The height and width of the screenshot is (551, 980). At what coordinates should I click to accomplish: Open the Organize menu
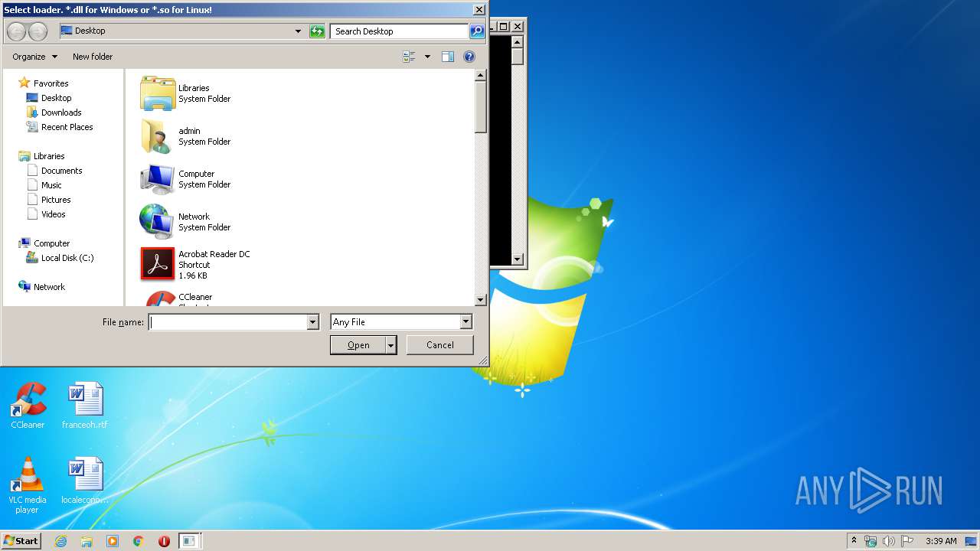(34, 57)
